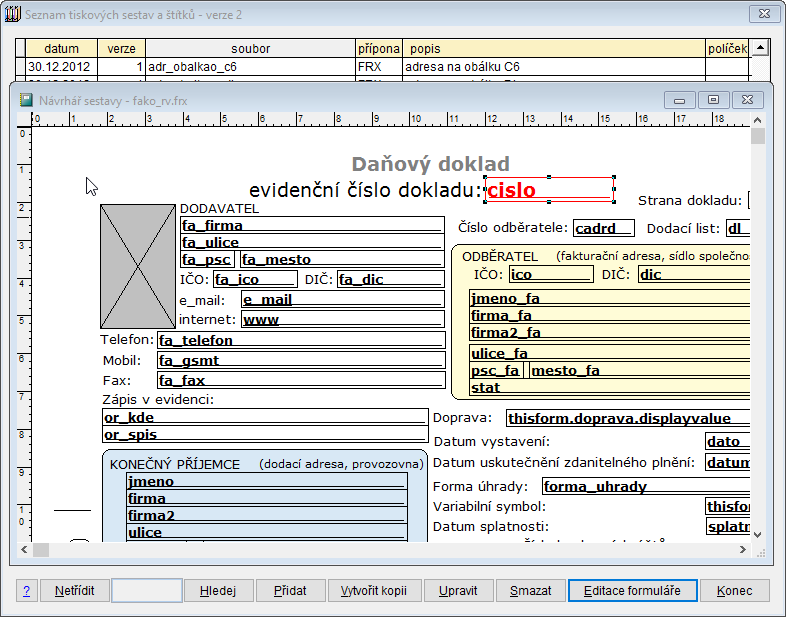Viewport: 786px width, 617px height.
Task: Click the Konec button
Action: [734, 591]
